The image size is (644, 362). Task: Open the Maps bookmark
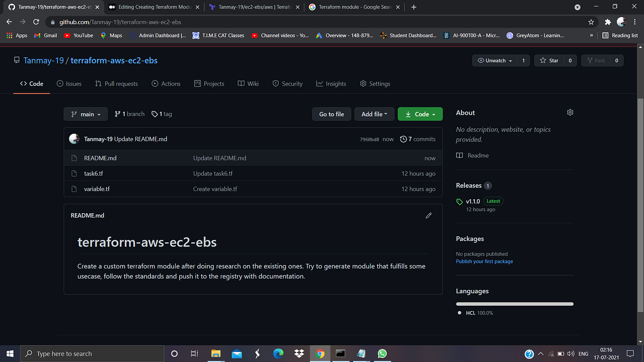click(x=111, y=35)
